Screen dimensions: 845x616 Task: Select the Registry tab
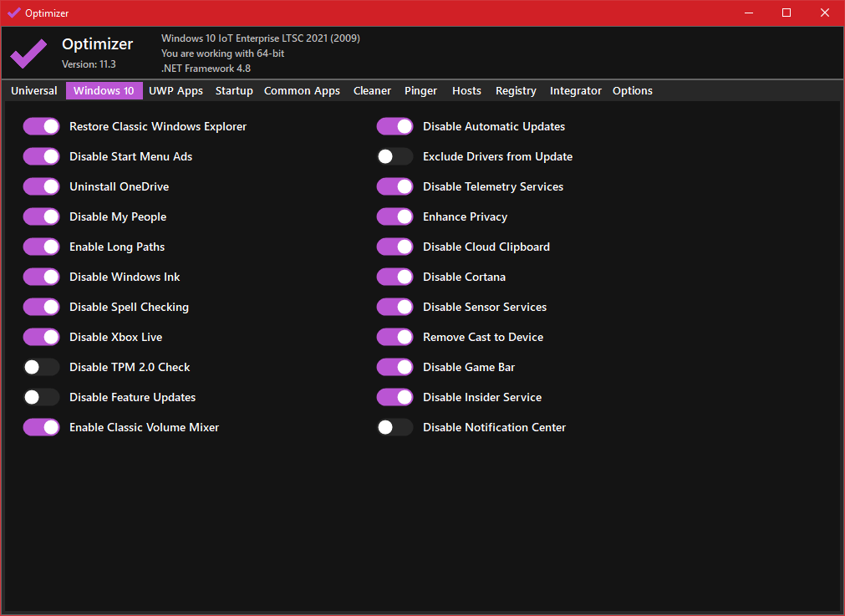pyautogui.click(x=516, y=91)
